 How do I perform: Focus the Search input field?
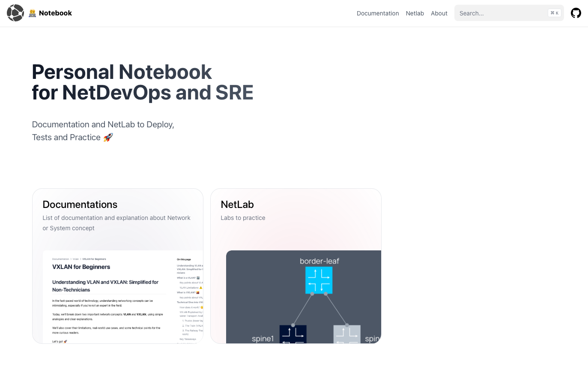coord(501,13)
